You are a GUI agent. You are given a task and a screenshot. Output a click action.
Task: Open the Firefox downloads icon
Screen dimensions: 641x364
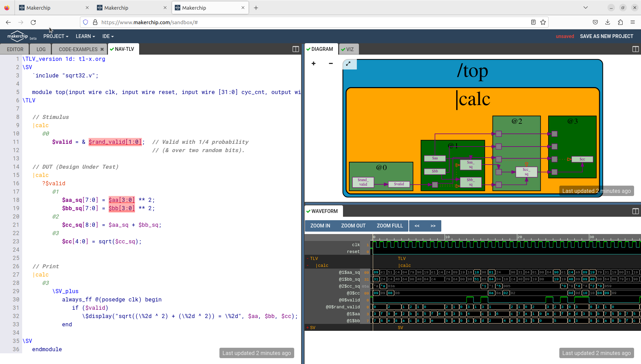tap(607, 22)
